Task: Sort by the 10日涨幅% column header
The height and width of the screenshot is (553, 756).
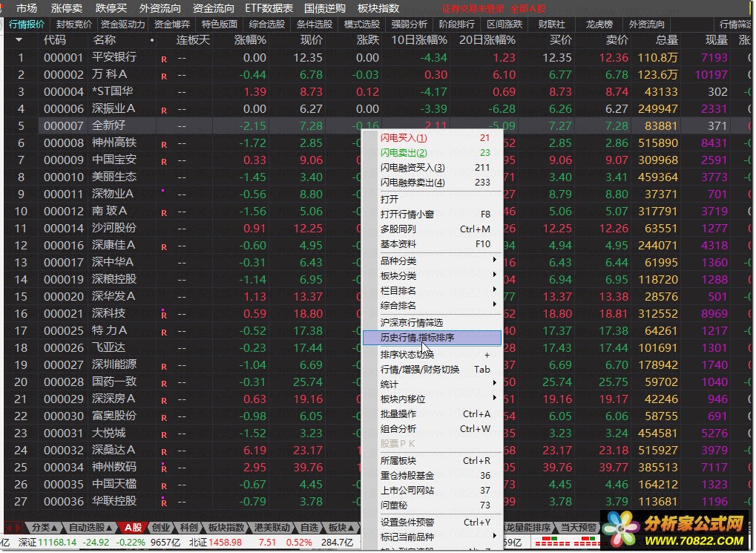Action: click(418, 40)
